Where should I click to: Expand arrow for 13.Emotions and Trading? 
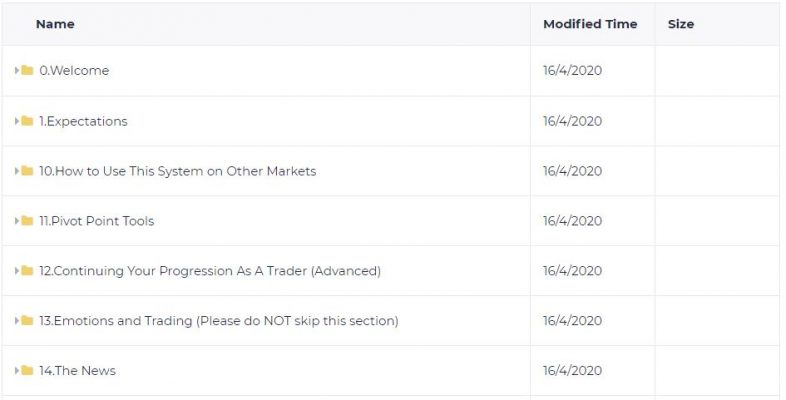tap(17, 320)
